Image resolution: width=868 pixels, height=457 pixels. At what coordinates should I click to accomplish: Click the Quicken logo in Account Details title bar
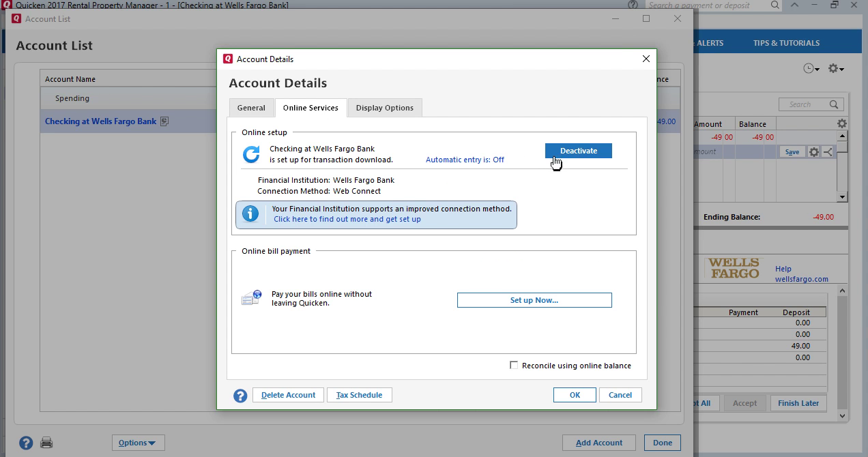pos(228,59)
